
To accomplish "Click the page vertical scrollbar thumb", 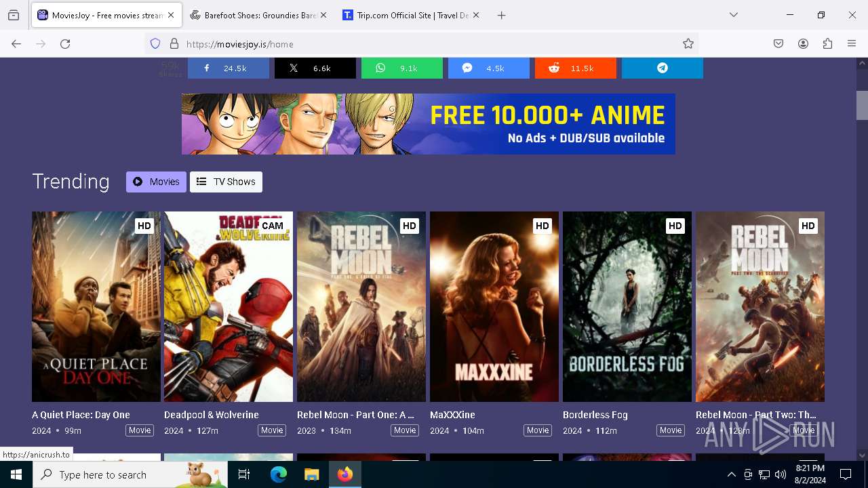I will point(862,105).
